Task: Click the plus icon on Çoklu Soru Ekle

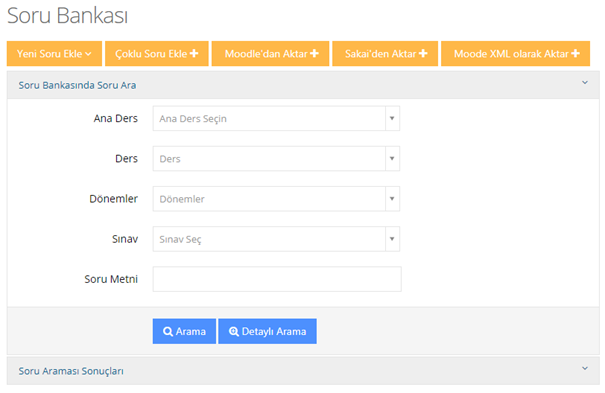Action: click(194, 53)
